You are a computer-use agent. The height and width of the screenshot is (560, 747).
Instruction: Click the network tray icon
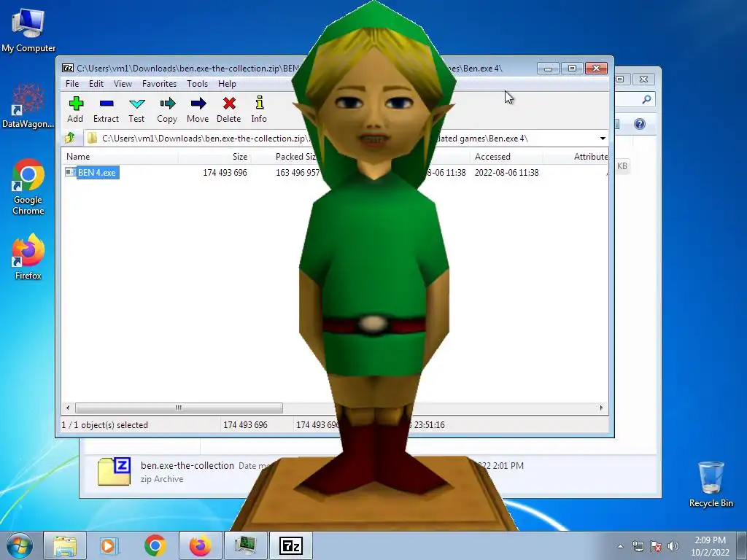[x=638, y=546]
